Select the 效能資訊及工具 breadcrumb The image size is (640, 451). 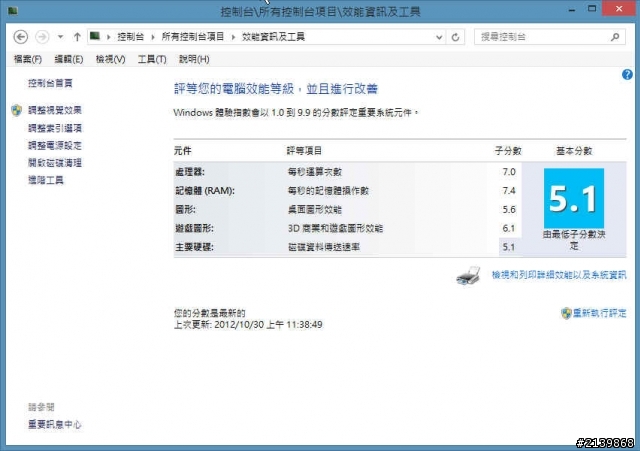(273, 37)
